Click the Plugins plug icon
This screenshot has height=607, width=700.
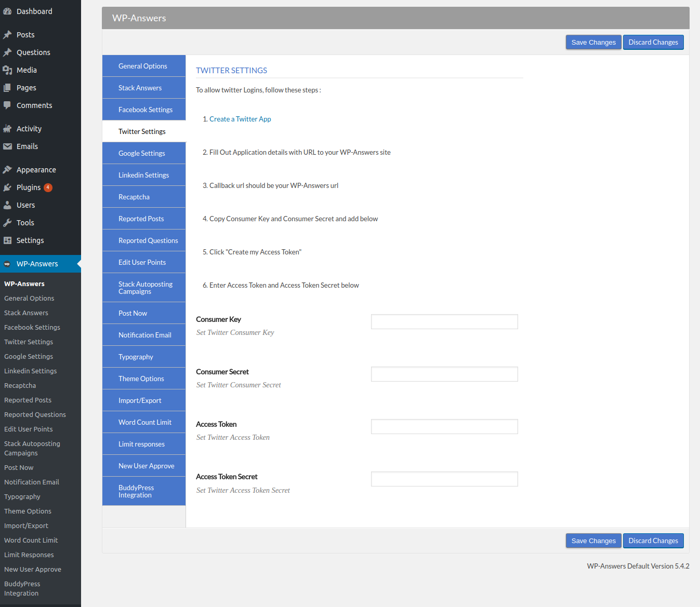click(x=7, y=187)
